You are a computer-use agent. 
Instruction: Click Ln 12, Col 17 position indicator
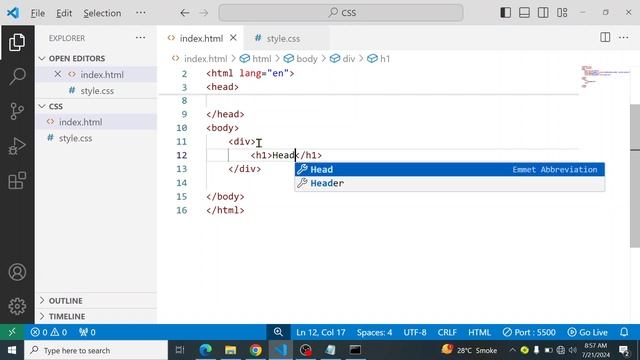click(x=321, y=332)
